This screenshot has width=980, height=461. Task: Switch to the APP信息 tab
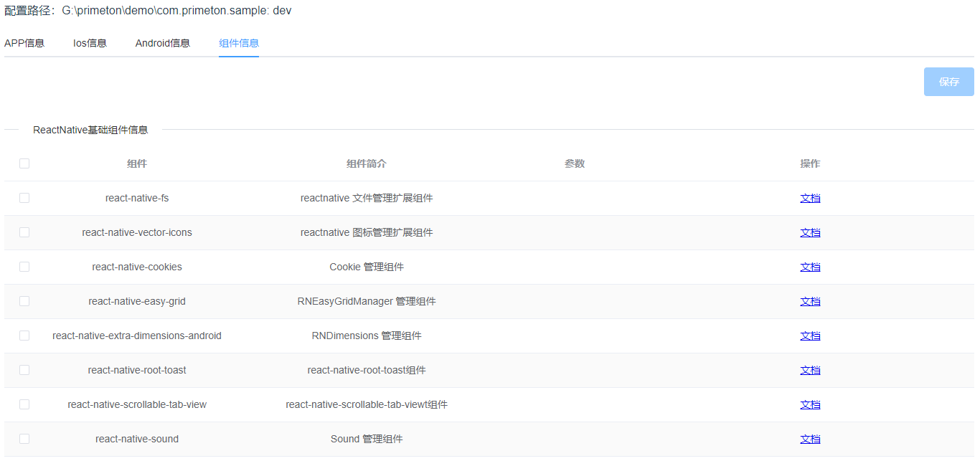24,43
